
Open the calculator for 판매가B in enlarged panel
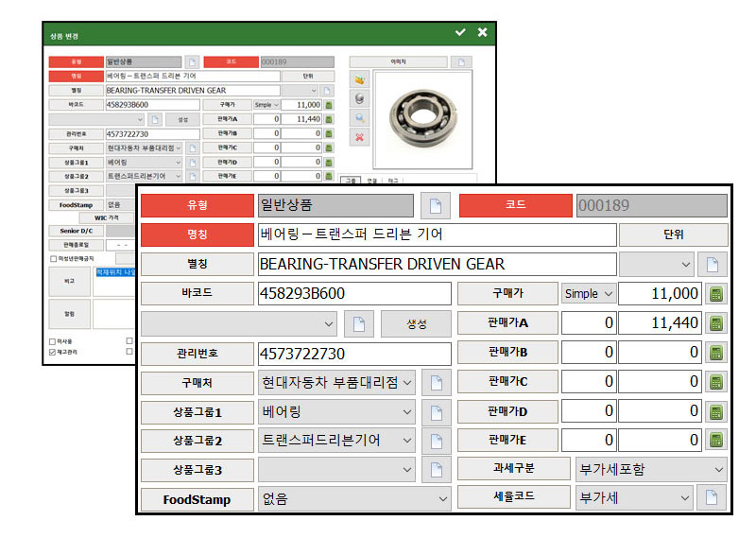point(716,353)
